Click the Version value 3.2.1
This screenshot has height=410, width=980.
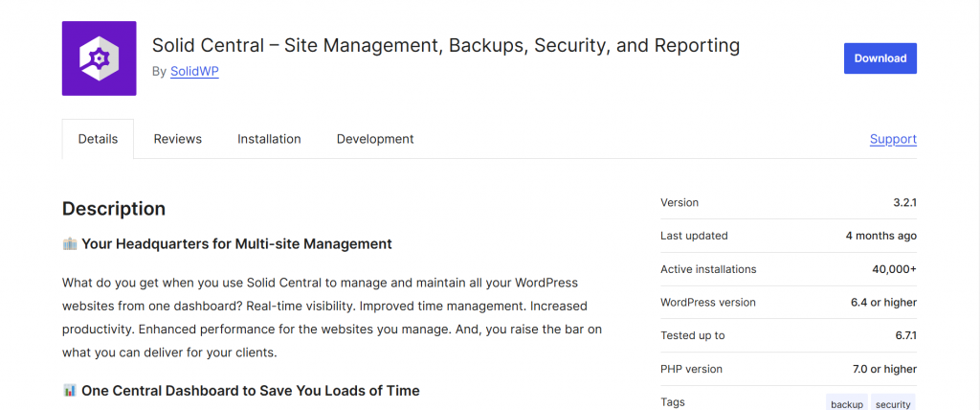point(905,202)
